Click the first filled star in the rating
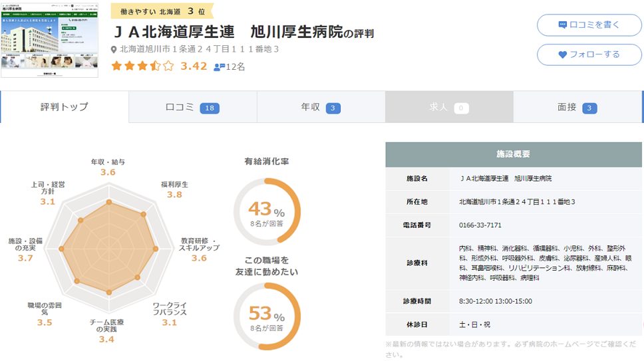The image size is (644, 361). click(116, 66)
